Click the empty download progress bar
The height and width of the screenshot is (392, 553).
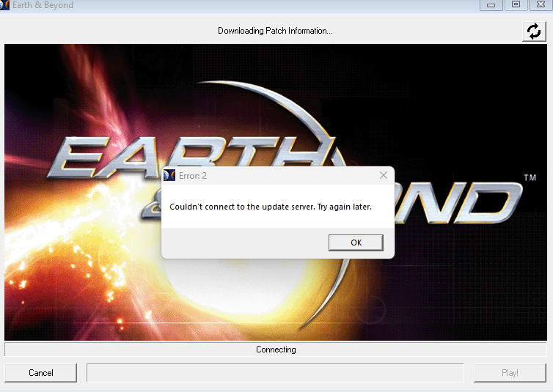tap(275, 373)
